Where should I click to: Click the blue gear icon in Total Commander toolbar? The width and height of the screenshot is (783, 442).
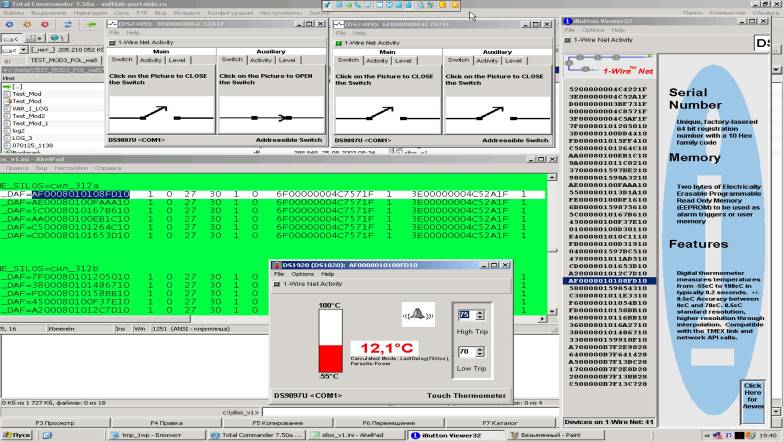pyautogui.click(x=9, y=24)
